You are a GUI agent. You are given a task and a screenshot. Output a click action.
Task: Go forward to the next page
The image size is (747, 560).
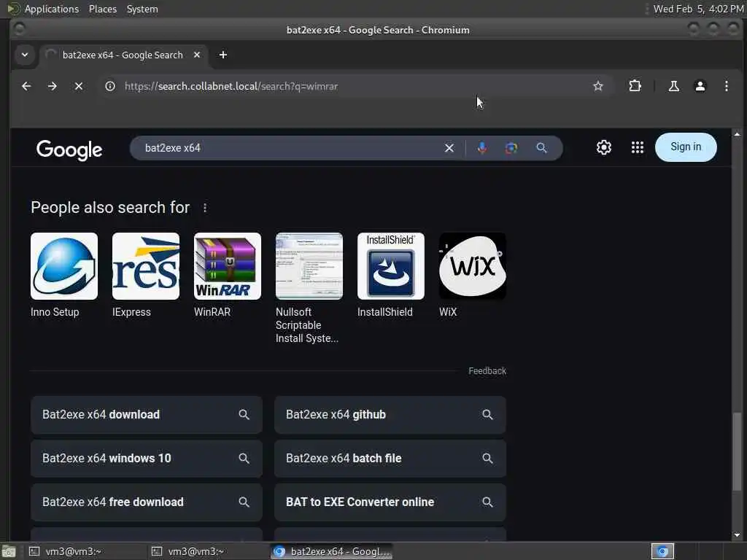[53, 86]
